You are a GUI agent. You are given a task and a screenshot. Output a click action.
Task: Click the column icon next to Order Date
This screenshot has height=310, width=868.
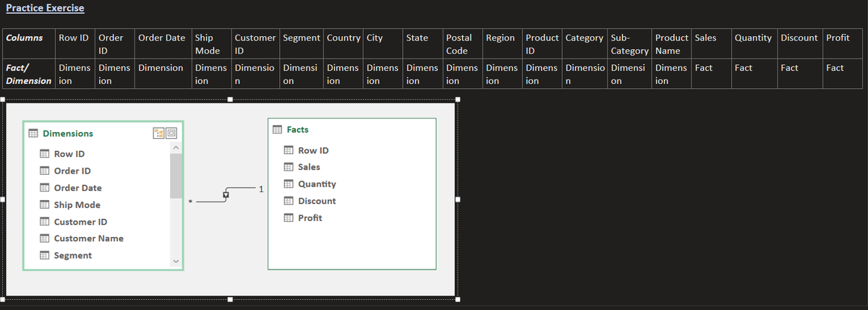tap(44, 188)
